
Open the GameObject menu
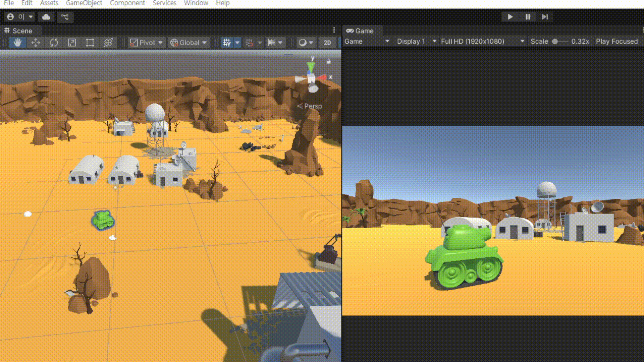click(x=84, y=3)
